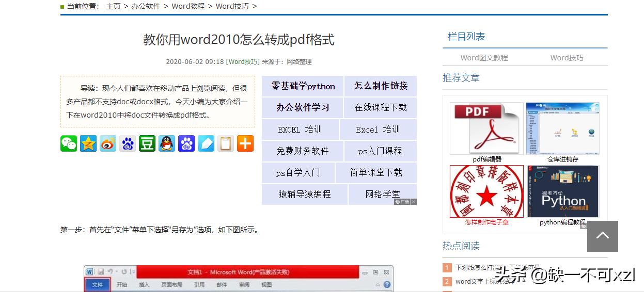Click the 免费财务软件 ad link
The height and width of the screenshot is (292, 644).
click(303, 151)
